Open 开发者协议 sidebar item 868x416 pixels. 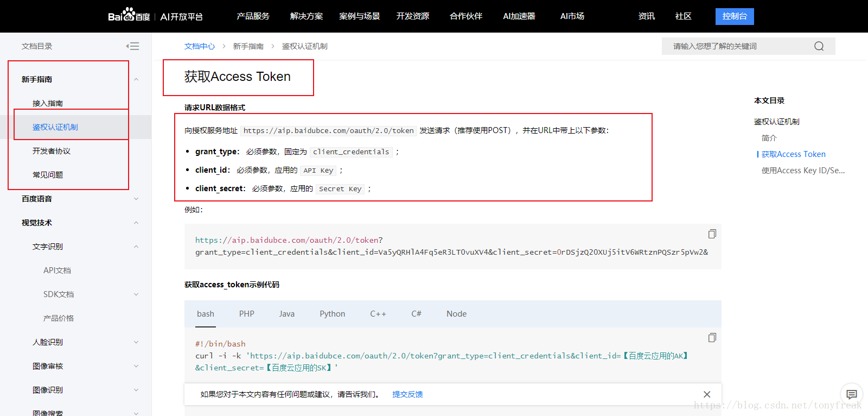pos(52,151)
